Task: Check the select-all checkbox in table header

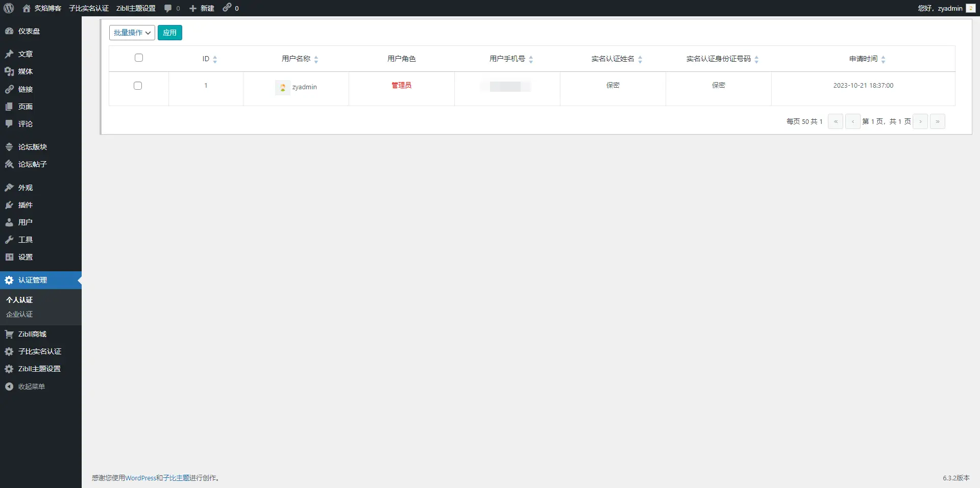Action: click(x=138, y=58)
